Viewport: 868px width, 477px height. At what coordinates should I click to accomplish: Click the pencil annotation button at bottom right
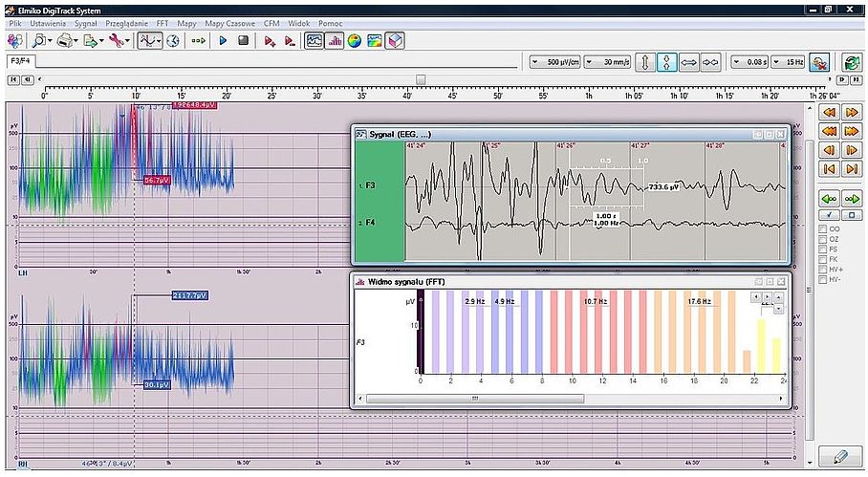[x=840, y=457]
